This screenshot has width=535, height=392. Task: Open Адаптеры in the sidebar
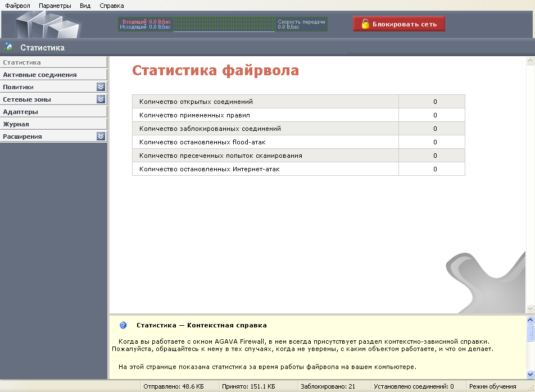53,112
